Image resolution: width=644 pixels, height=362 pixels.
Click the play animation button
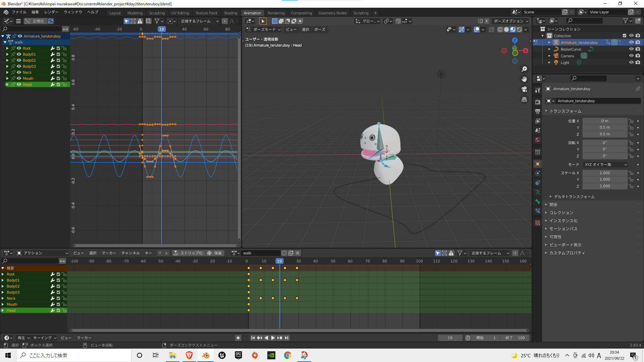pos(273,338)
